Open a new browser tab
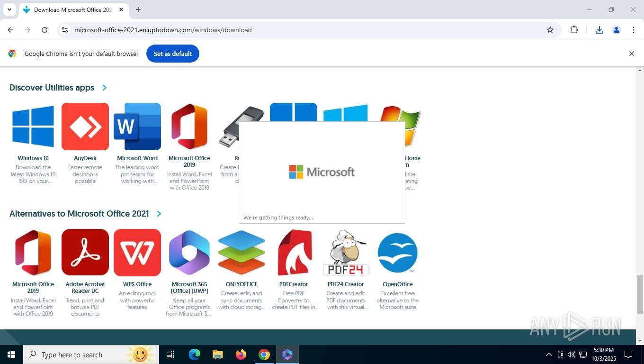The width and height of the screenshot is (644, 364). tap(138, 9)
